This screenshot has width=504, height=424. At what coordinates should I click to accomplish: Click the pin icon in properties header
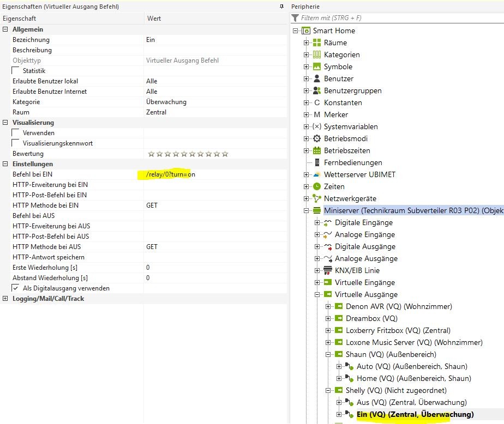tap(281, 7)
